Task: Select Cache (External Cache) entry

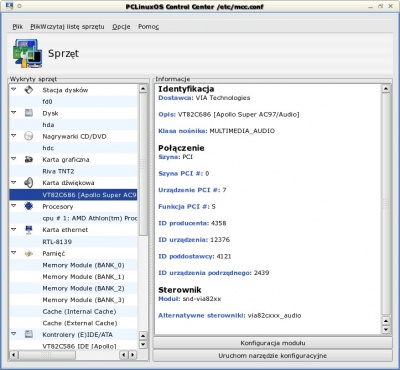Action: 73,323
